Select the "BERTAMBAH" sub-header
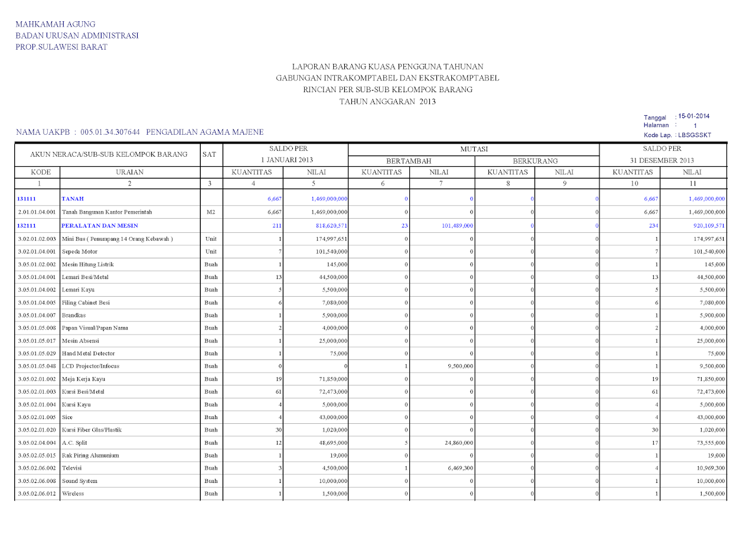756x535 pixels. click(409, 161)
